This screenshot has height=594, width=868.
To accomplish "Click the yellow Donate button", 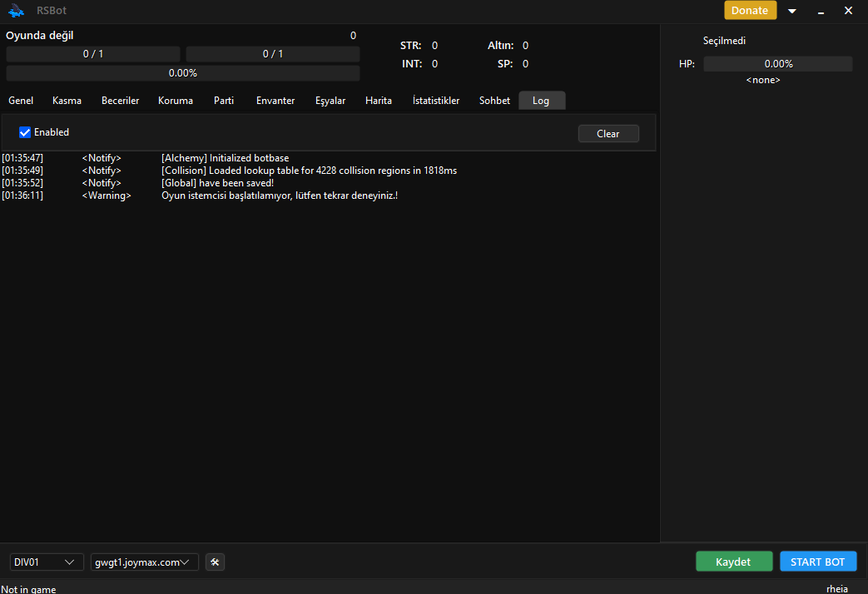I will [x=749, y=10].
